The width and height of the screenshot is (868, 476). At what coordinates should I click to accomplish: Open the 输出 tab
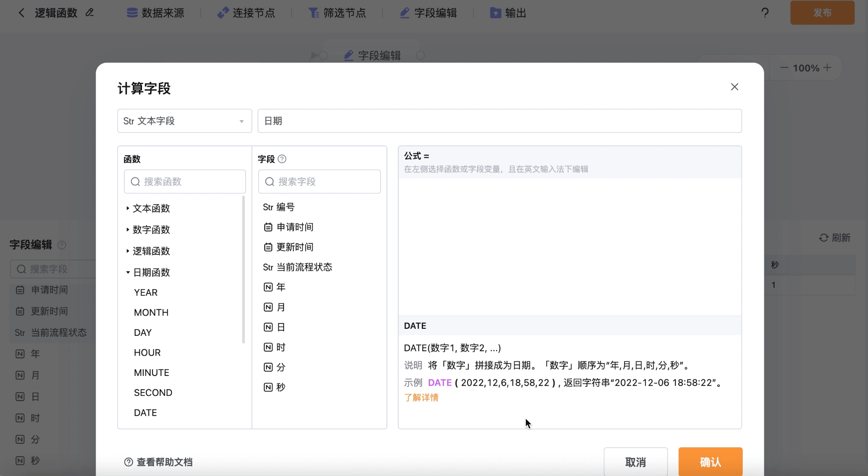(508, 13)
